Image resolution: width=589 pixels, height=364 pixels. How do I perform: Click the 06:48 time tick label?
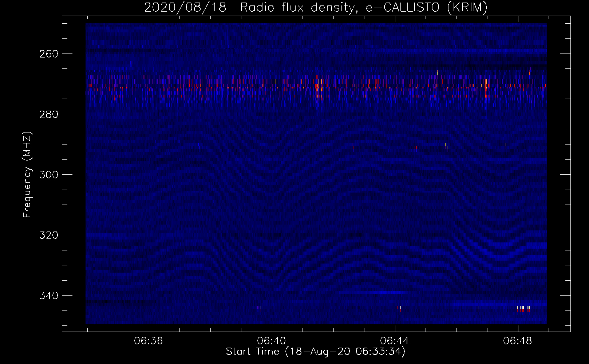pyautogui.click(x=518, y=341)
